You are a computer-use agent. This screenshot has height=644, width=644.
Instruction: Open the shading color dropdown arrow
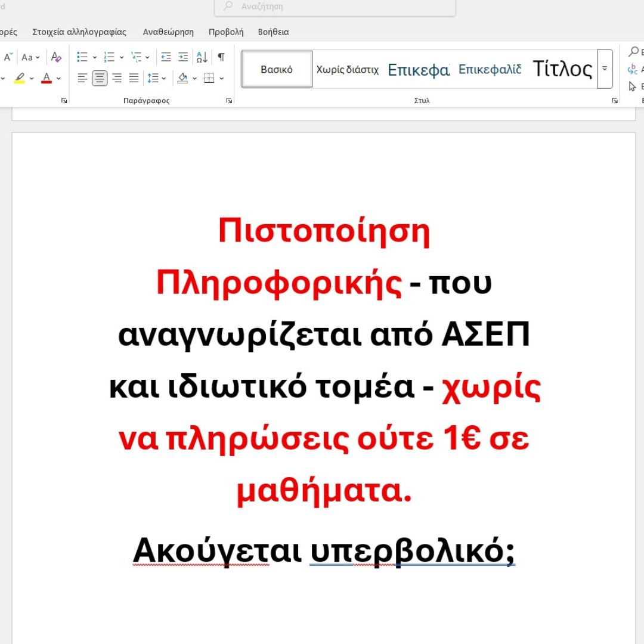(194, 78)
